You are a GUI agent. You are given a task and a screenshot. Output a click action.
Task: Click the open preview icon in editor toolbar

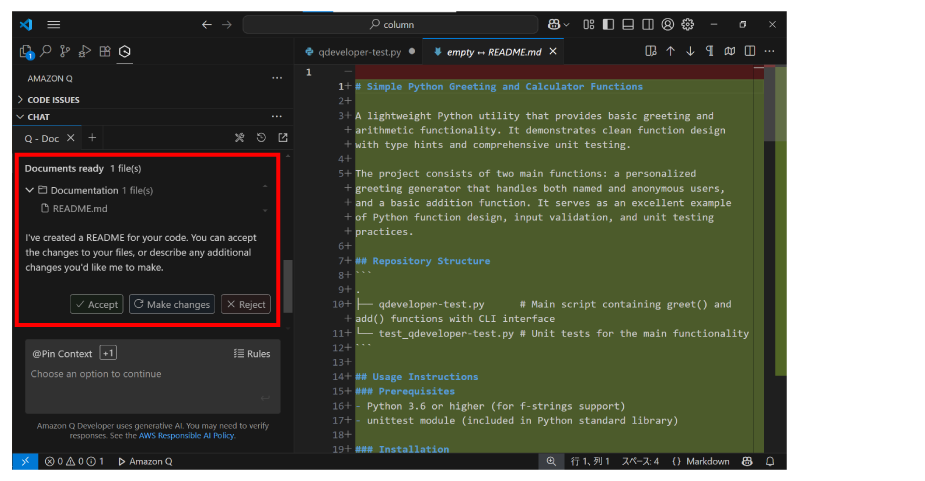click(730, 51)
